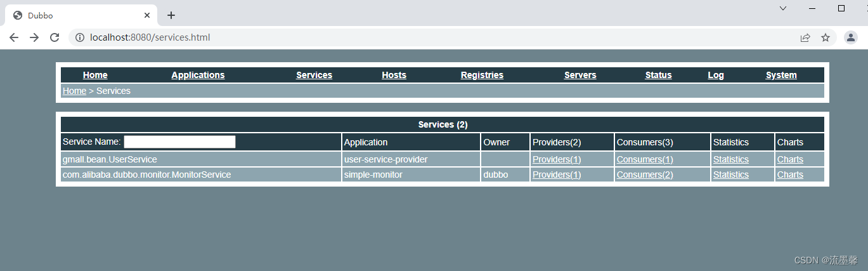Select gmall.bean.UserService service name cell
Viewport: 868px width, 271px height.
[x=201, y=159]
